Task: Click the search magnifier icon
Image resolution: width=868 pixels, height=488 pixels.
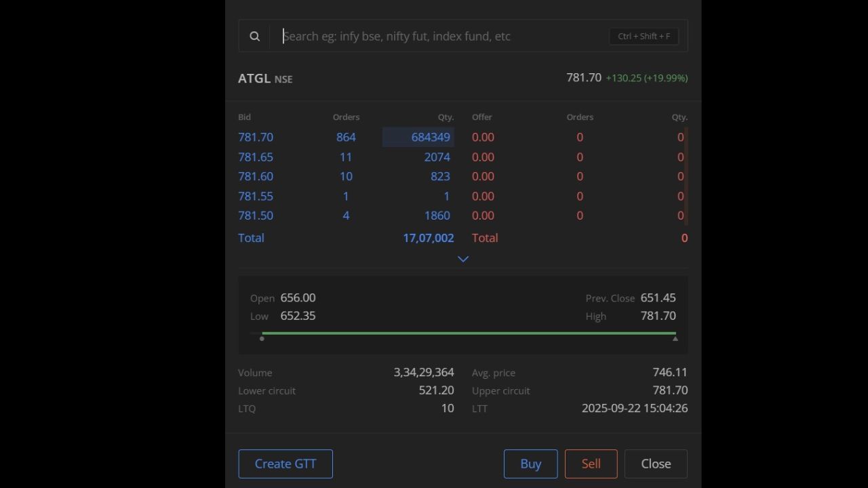Action: tap(254, 37)
